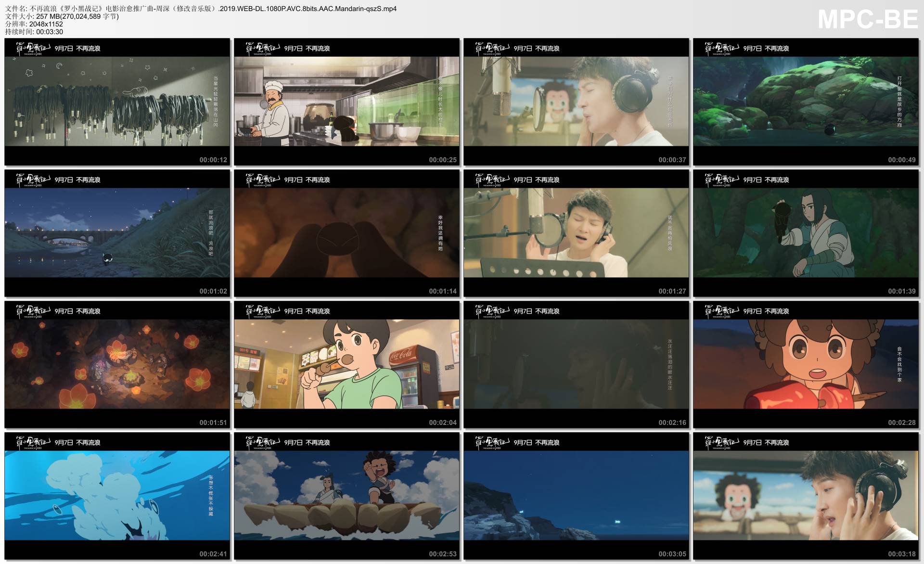Open the thumbnail stamped 00:00:12

click(x=117, y=102)
